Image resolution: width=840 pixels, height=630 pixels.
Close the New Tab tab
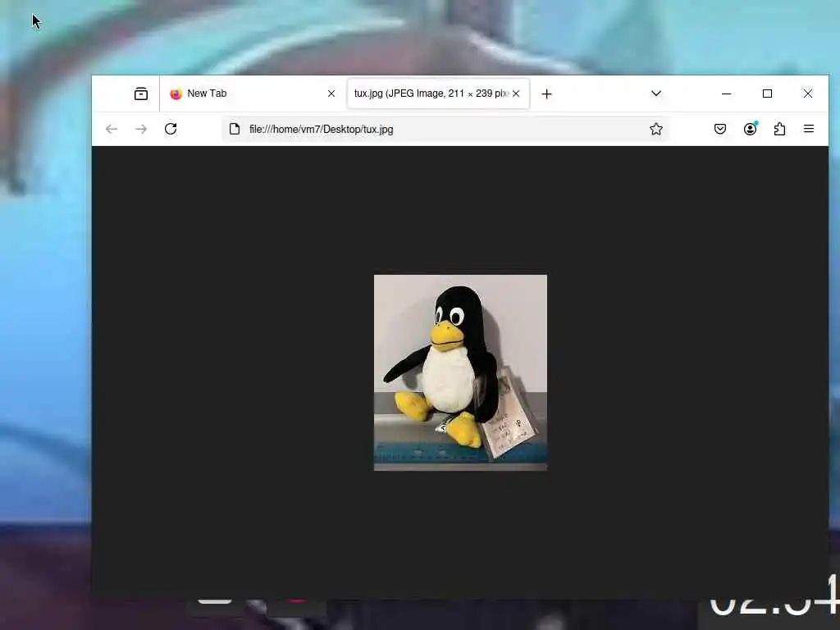(331, 94)
